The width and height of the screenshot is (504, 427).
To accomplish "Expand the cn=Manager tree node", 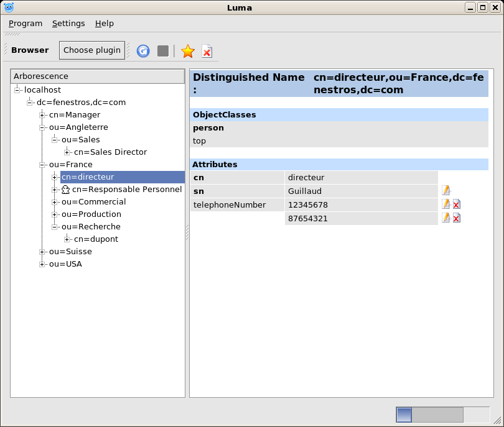I will click(x=42, y=115).
